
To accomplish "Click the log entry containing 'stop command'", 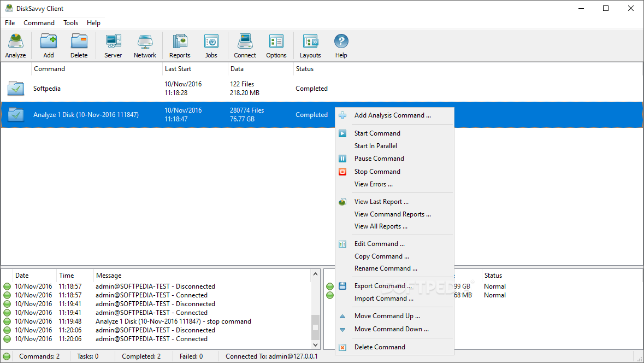I will 157,321.
